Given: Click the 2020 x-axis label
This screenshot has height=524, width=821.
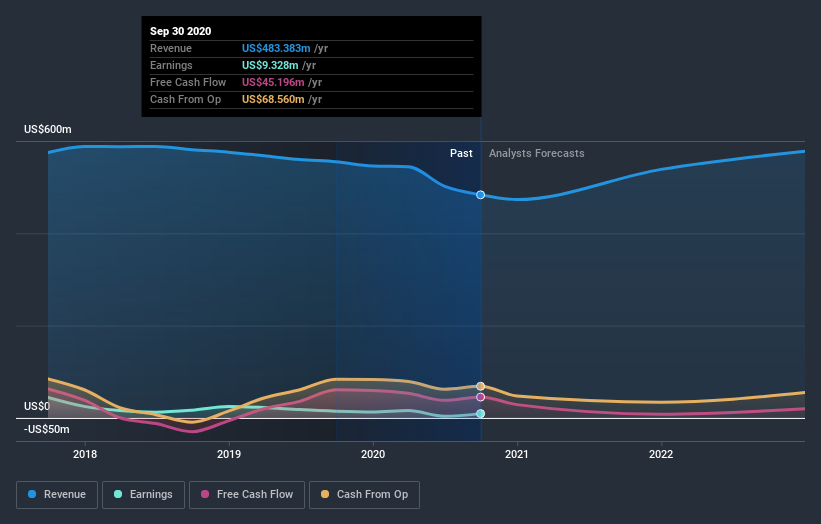Looking at the screenshot, I should 373,454.
